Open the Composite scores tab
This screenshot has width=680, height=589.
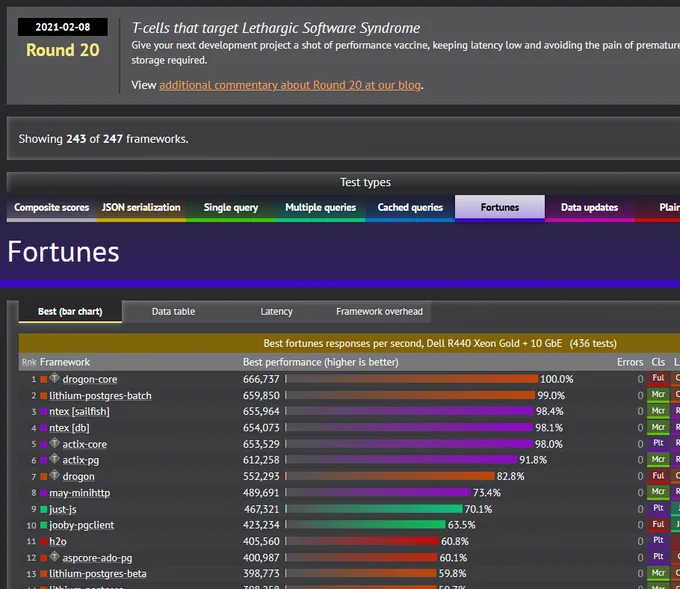[x=51, y=208]
